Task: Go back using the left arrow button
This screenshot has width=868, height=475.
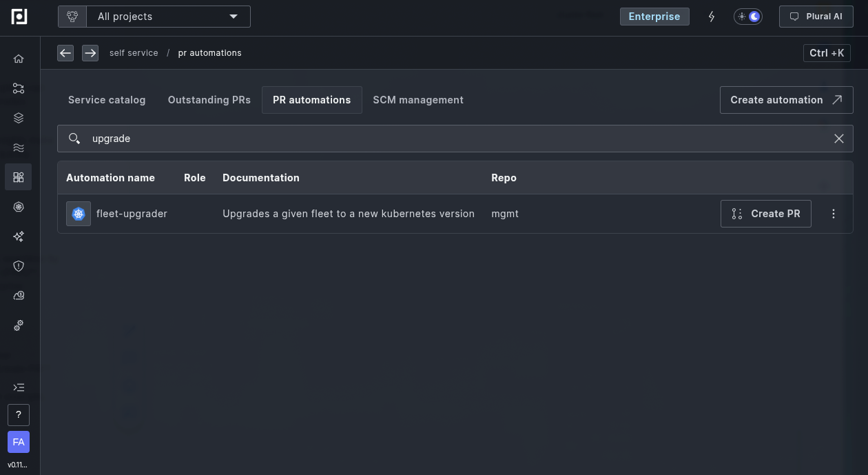Action: tap(65, 53)
